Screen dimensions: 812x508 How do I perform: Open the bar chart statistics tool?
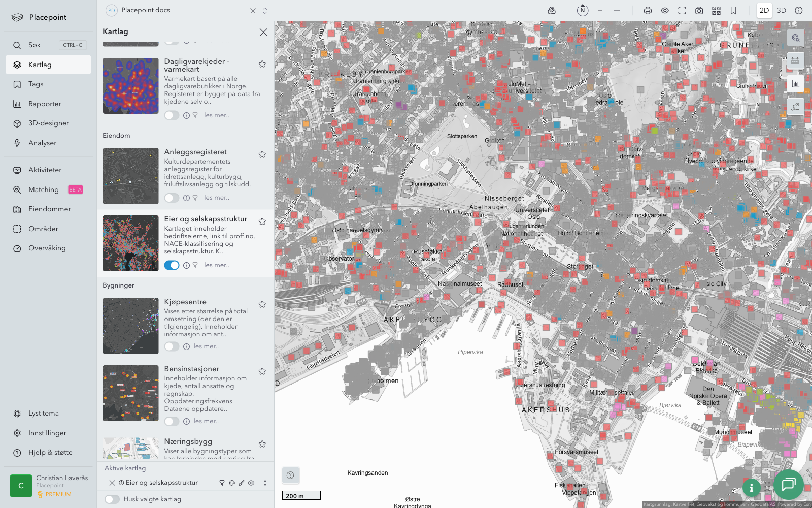[x=795, y=84]
